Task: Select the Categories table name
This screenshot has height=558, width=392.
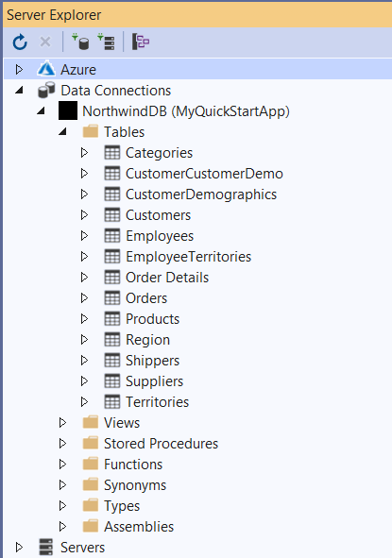Action: [x=159, y=153]
